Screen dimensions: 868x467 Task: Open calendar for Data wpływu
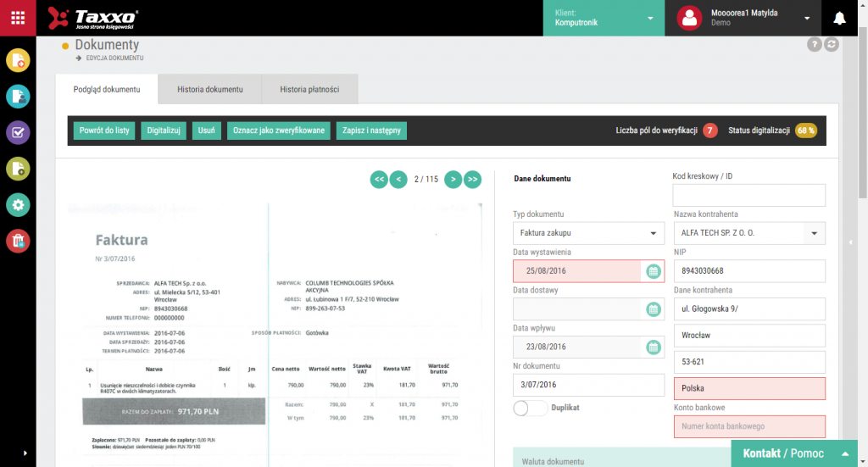pos(654,347)
